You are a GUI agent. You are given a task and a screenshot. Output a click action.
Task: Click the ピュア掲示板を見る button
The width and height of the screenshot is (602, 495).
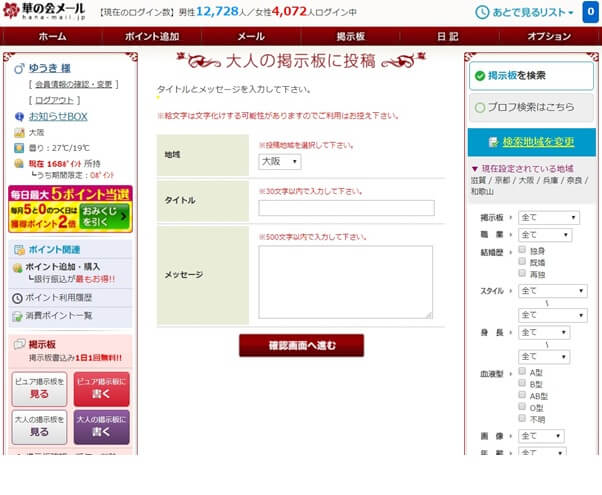pyautogui.click(x=39, y=389)
